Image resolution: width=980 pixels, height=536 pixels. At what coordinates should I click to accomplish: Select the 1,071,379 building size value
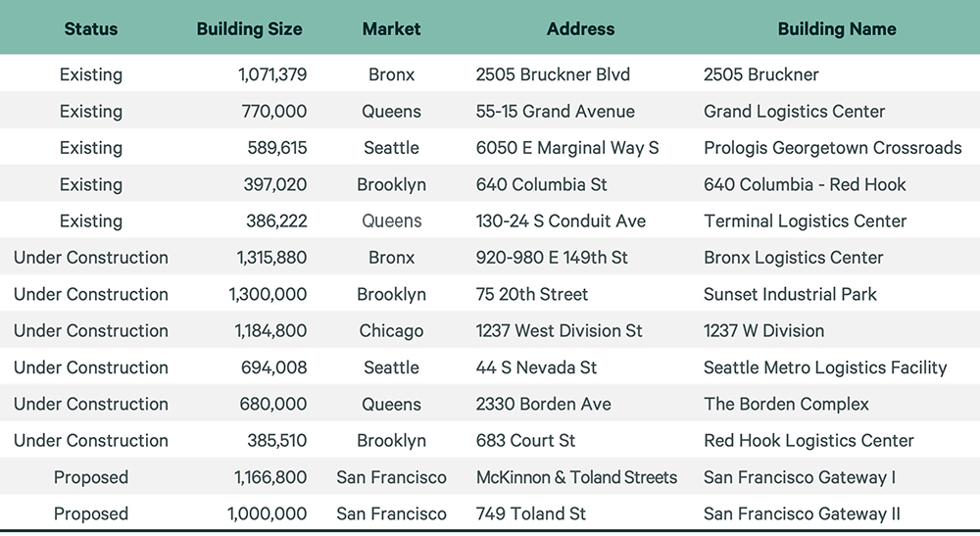(271, 74)
